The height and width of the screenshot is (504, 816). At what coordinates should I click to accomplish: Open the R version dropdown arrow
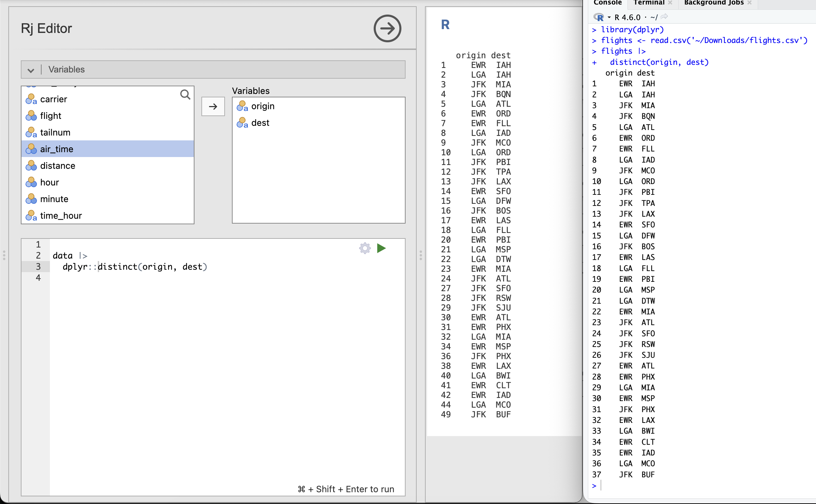pos(609,17)
